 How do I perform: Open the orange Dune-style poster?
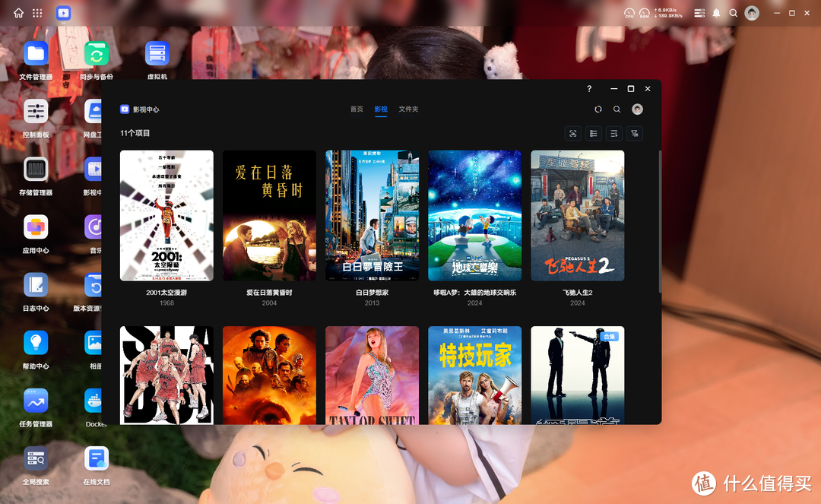269,376
